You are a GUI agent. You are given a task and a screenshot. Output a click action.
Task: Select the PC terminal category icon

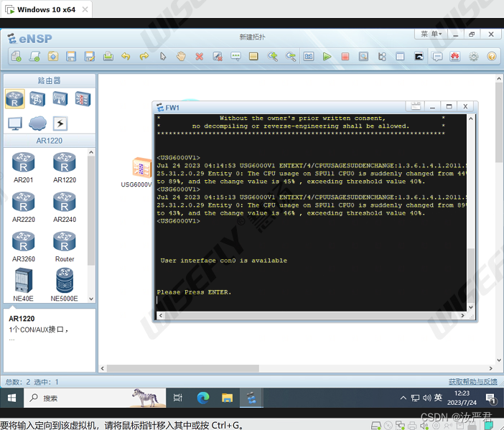coord(15,123)
